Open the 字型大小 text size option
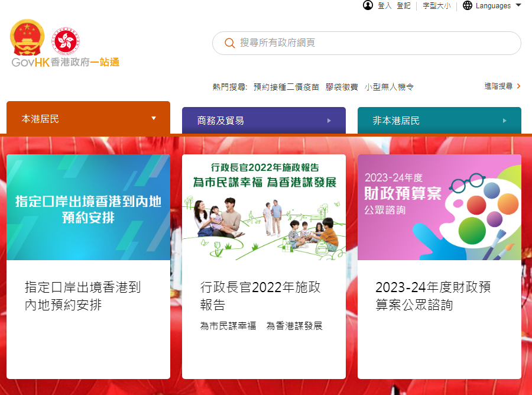 pos(436,6)
